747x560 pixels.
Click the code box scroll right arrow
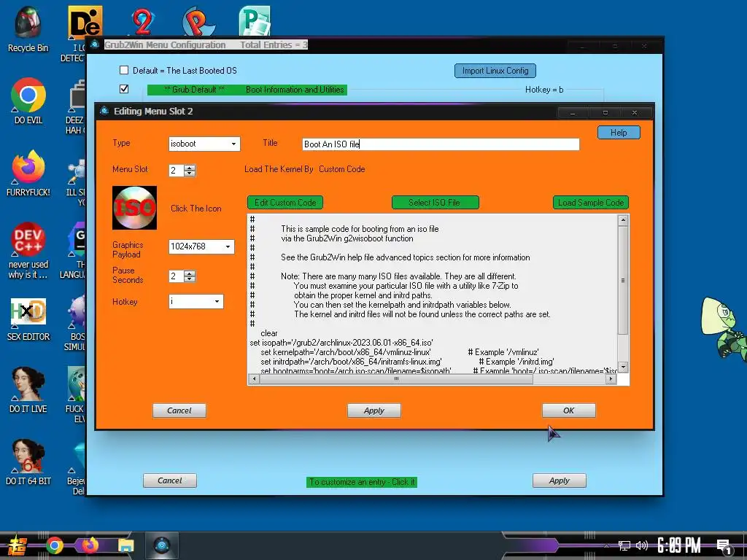tap(611, 379)
